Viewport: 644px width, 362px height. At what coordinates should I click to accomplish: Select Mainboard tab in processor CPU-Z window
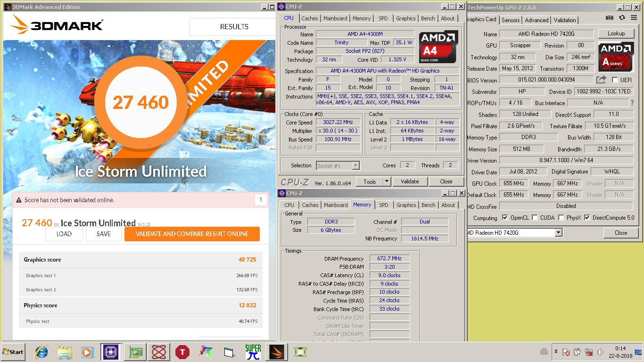(335, 18)
